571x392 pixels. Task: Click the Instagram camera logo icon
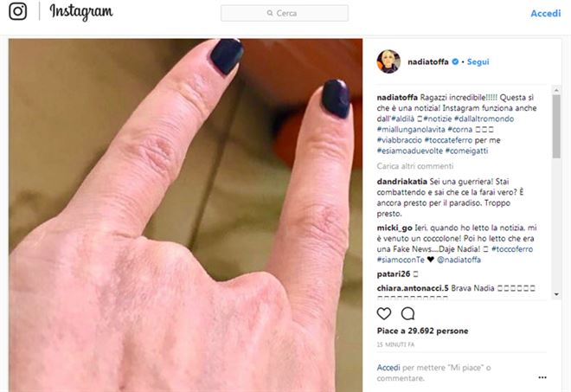point(18,11)
